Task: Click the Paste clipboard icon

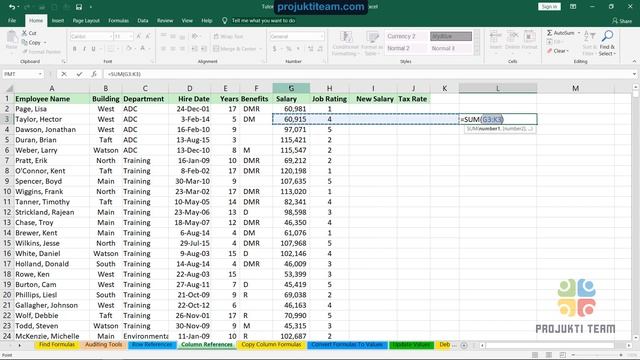Action: pyautogui.click(x=12, y=37)
